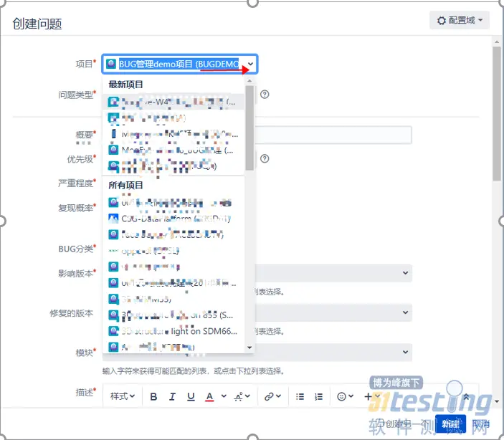Toggle the 创建另一个 checkbox
504x440 pixels.
pyautogui.click(x=380, y=423)
